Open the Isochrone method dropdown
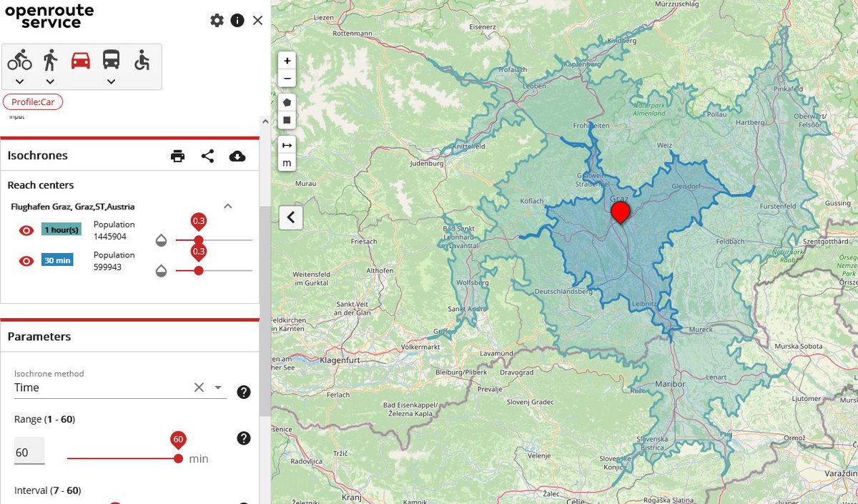This screenshot has width=858, height=504. [x=218, y=387]
